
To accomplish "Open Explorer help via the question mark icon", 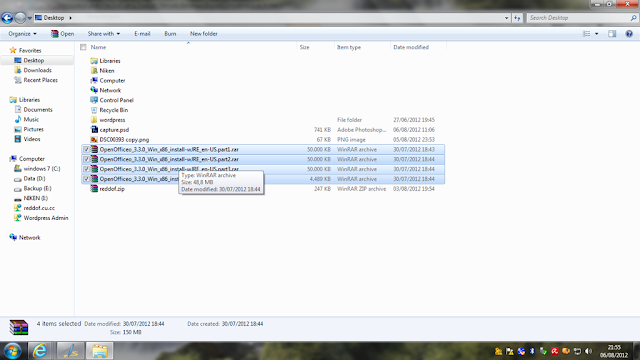I will 629,34.
